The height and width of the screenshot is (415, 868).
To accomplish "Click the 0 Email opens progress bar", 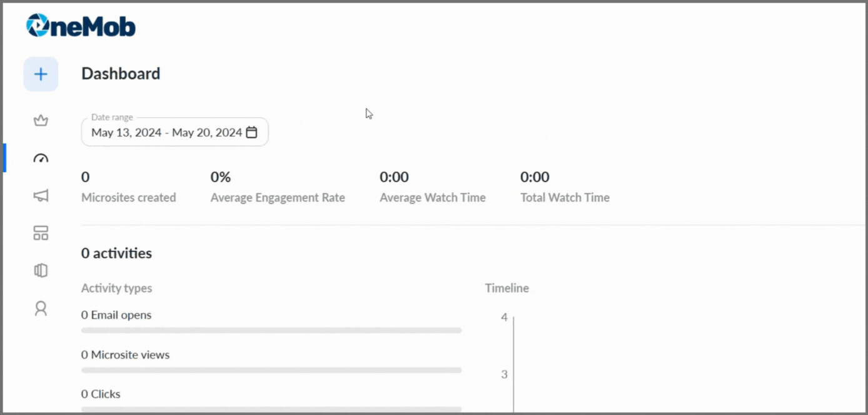I will click(271, 330).
